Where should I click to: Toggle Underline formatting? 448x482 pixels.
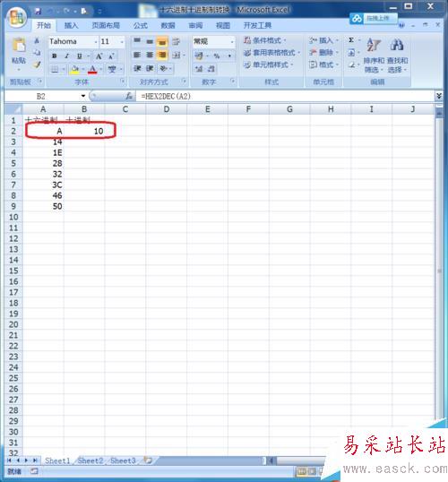click(x=80, y=56)
